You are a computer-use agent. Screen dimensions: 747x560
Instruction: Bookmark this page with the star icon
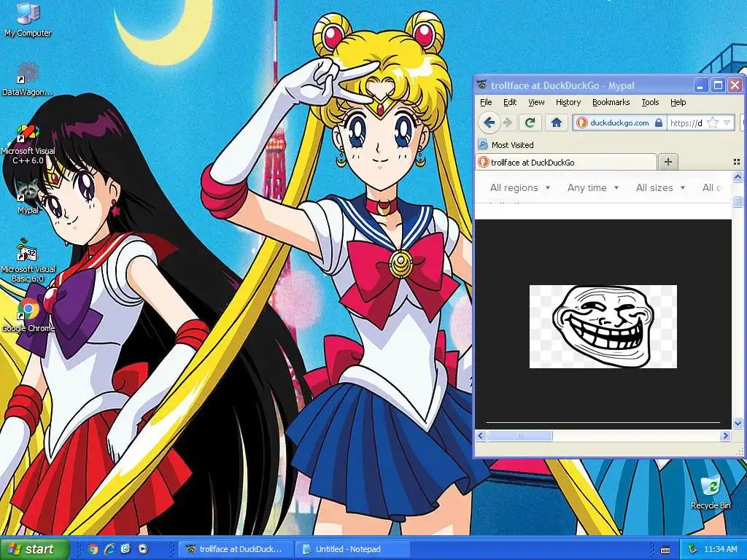(713, 122)
